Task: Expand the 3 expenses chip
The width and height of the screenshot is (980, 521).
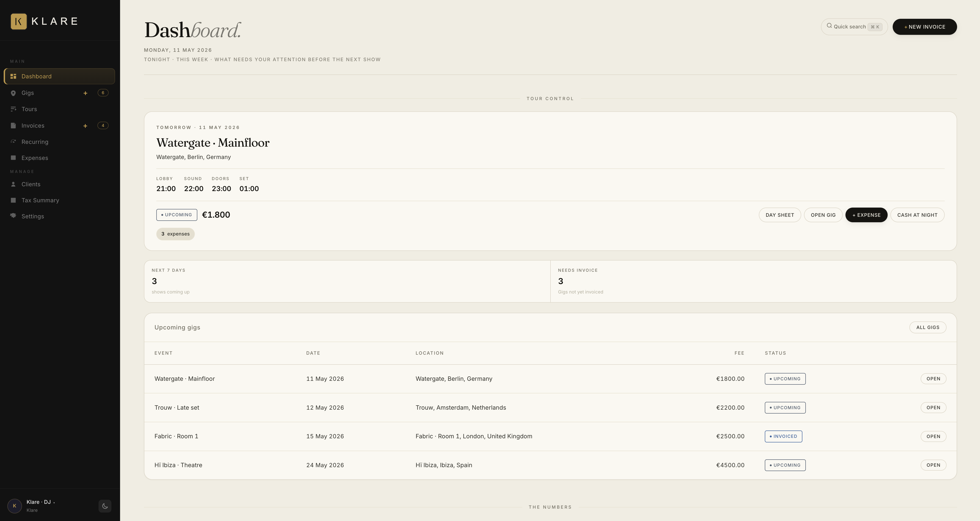Action: pos(175,234)
